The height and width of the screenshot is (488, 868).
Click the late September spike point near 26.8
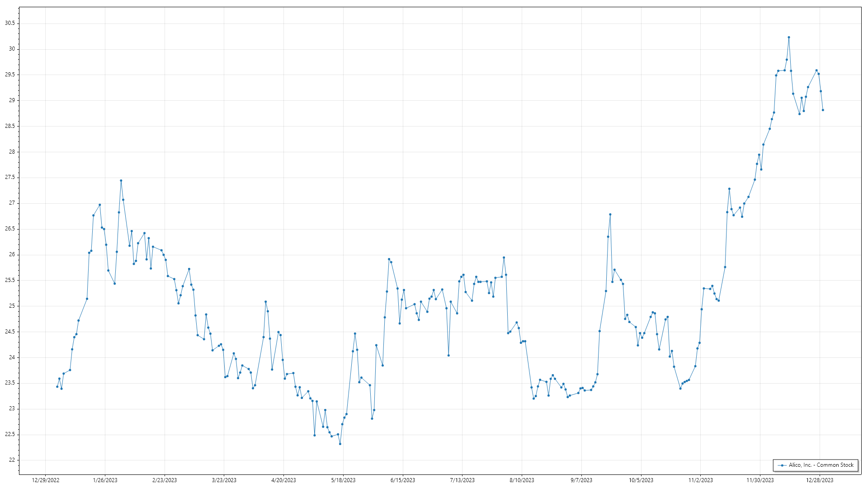point(610,215)
